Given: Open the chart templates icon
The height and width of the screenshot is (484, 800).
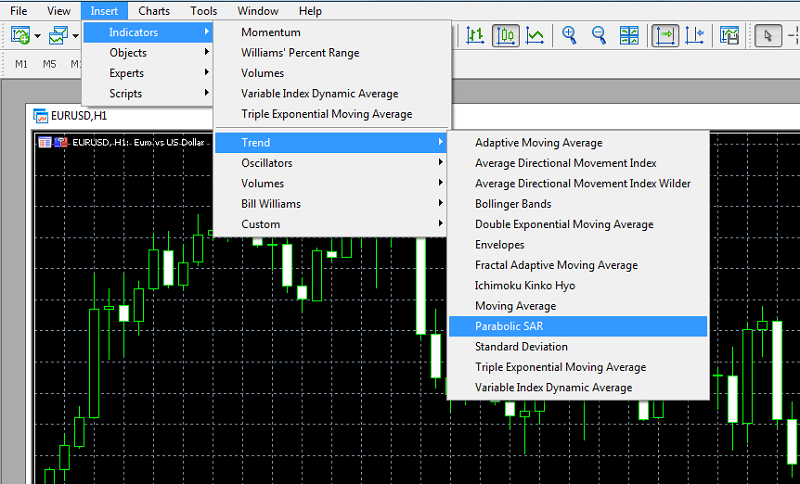Looking at the screenshot, I should pyautogui.click(x=730, y=36).
